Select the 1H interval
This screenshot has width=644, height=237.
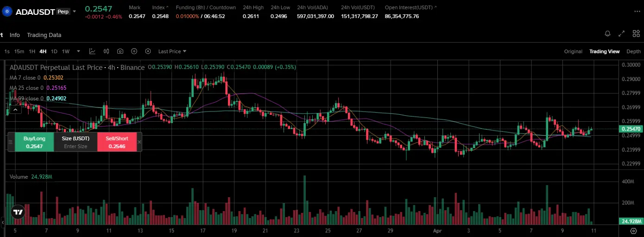32,51
